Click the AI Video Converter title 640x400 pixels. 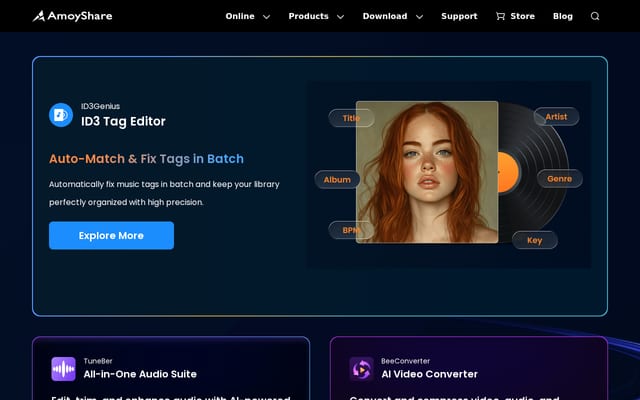click(x=429, y=374)
